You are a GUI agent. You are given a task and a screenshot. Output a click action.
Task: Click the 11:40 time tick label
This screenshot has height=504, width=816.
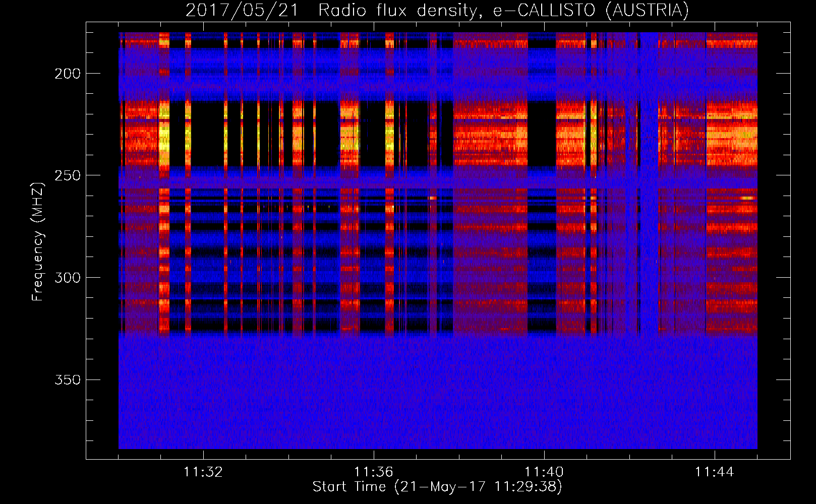pos(544,472)
